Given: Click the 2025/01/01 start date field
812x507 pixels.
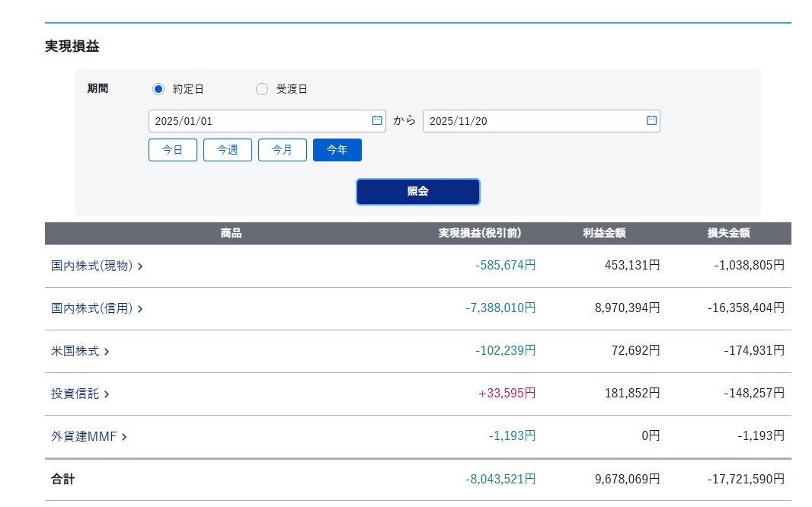Looking at the screenshot, I should click(259, 121).
